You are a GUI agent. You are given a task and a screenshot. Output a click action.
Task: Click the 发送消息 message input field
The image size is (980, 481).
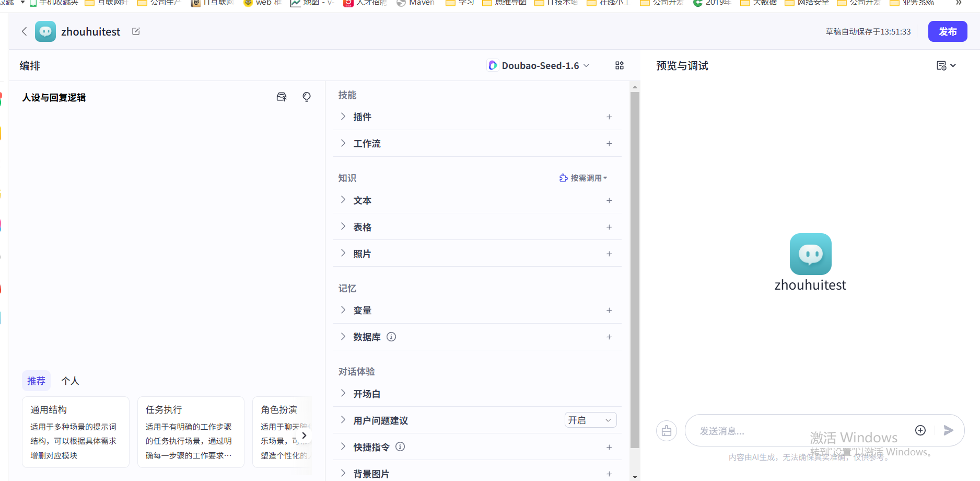coord(799,431)
